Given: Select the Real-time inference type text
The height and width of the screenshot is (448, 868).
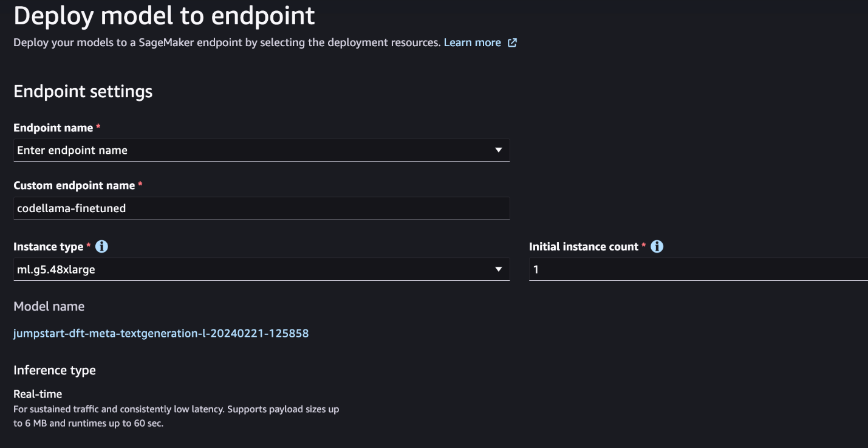Looking at the screenshot, I should (38, 394).
